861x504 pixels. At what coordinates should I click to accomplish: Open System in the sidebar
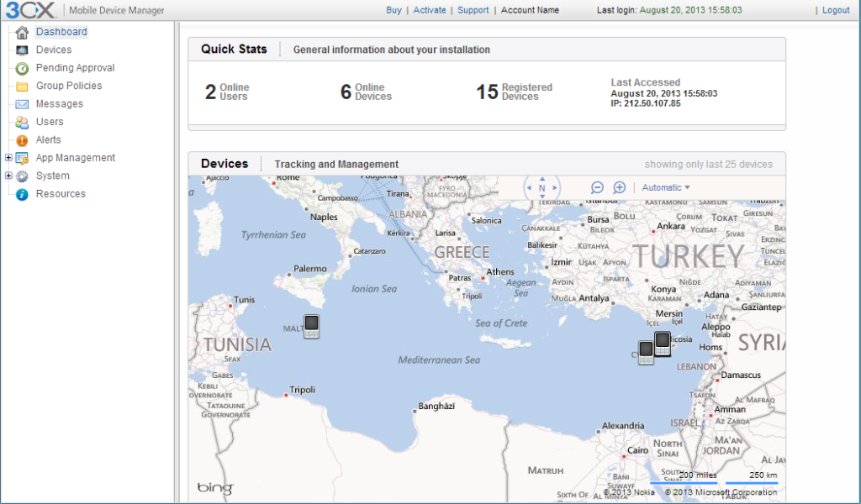[53, 176]
